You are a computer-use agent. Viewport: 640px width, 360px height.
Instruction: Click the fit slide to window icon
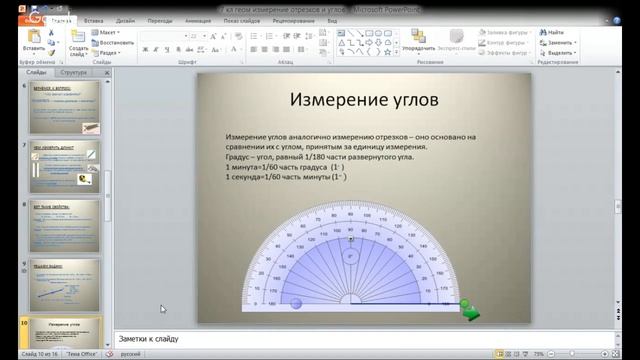coord(616,354)
